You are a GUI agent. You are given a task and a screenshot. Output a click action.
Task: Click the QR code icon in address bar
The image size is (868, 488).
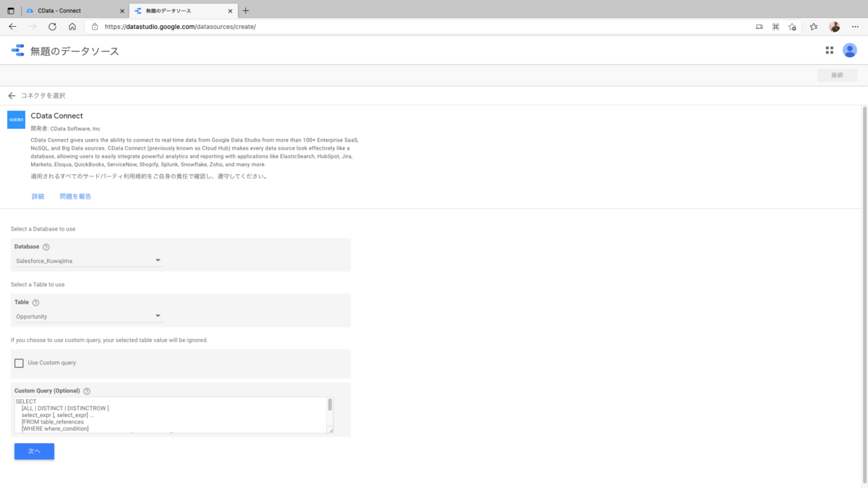tap(775, 26)
